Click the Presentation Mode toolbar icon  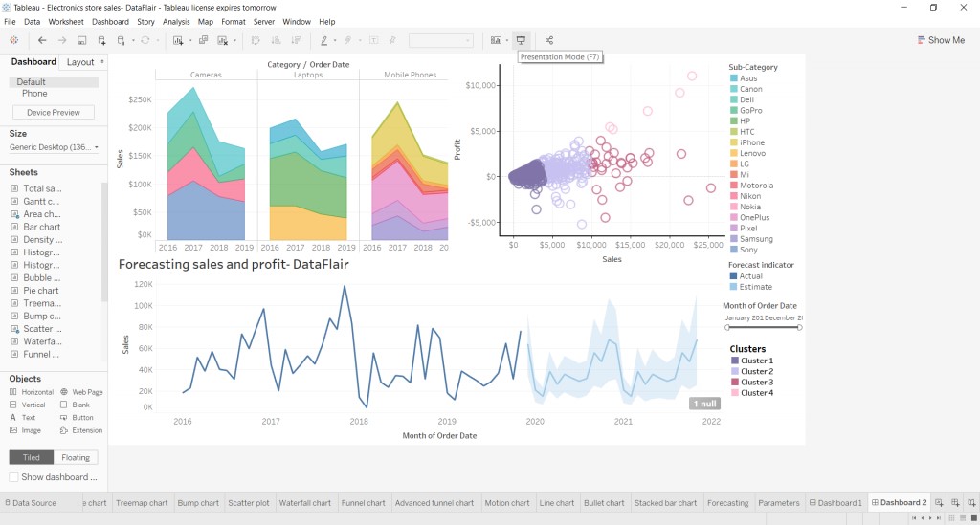(x=521, y=40)
